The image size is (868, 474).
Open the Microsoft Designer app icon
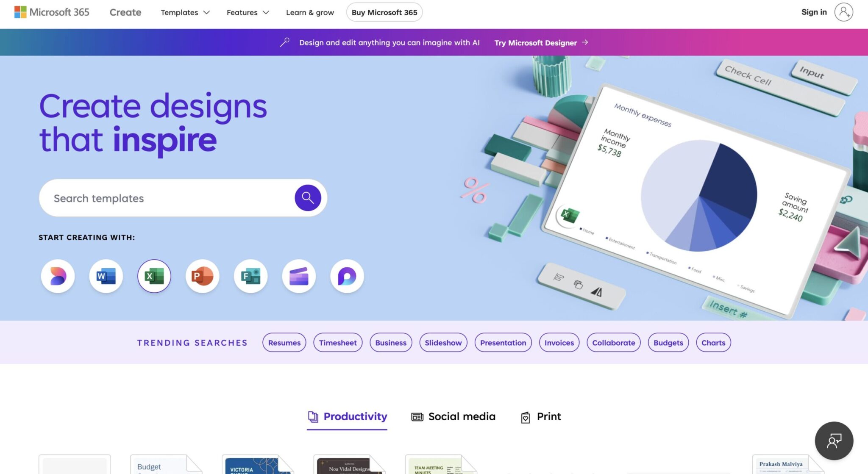click(58, 276)
